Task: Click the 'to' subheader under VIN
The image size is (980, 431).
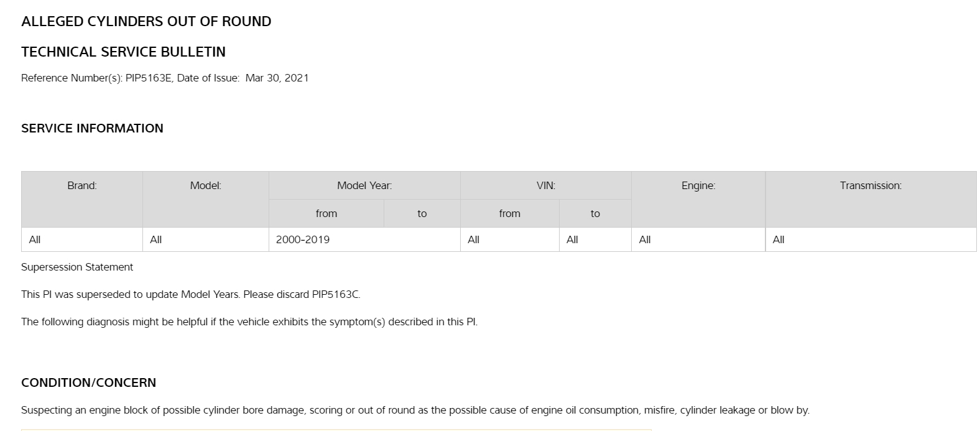Action: pyautogui.click(x=595, y=213)
